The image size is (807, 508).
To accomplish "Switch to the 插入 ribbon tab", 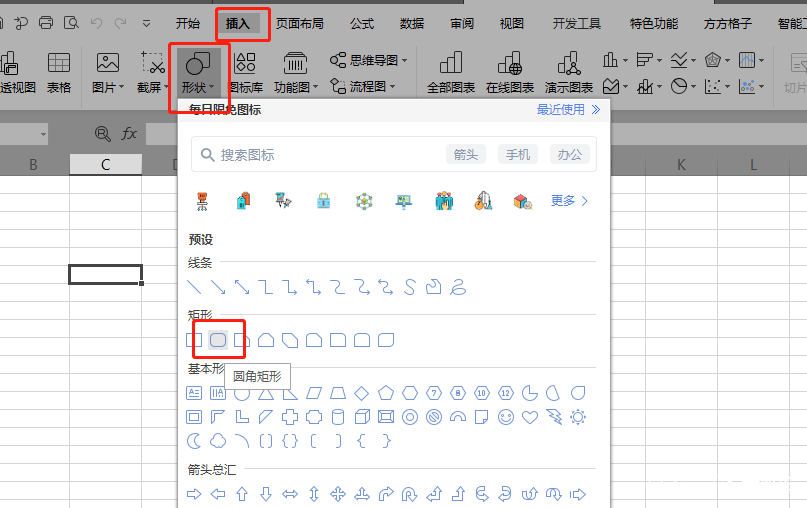I will [238, 24].
